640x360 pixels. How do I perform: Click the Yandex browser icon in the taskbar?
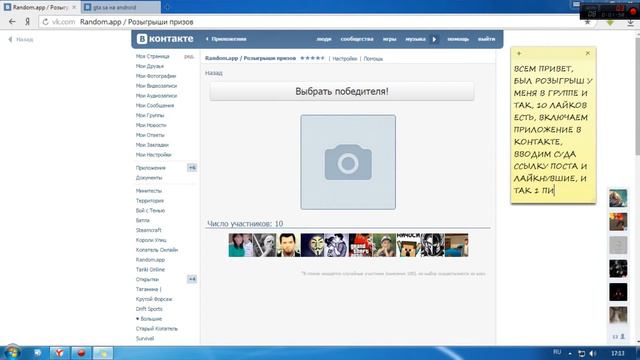(60, 353)
